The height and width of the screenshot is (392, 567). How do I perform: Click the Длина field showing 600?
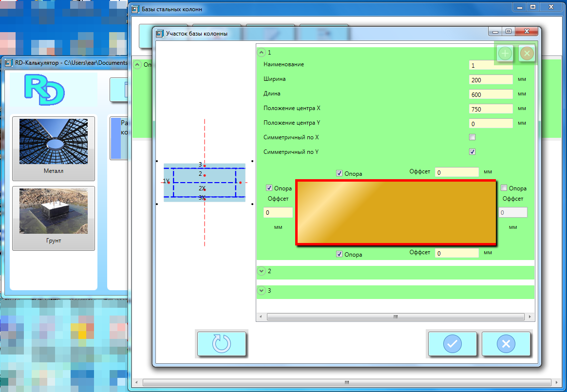pyautogui.click(x=491, y=94)
